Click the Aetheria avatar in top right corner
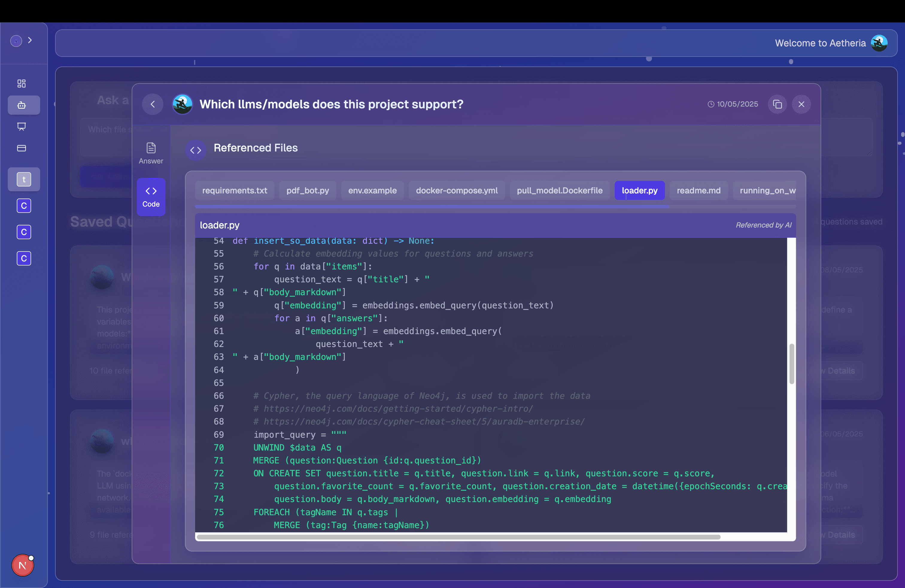The height and width of the screenshot is (588, 905). point(880,43)
